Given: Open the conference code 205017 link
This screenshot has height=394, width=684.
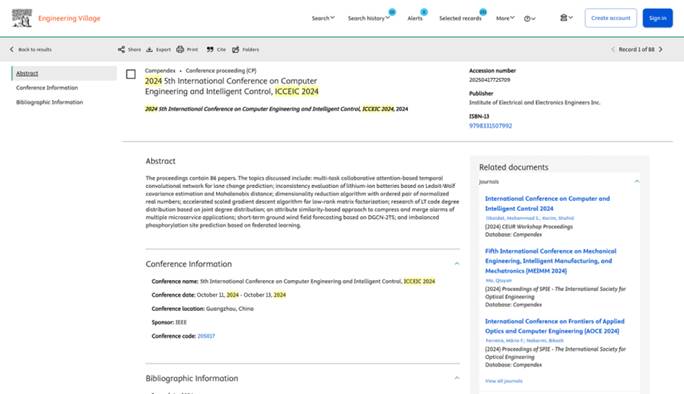Looking at the screenshot, I should 206,336.
